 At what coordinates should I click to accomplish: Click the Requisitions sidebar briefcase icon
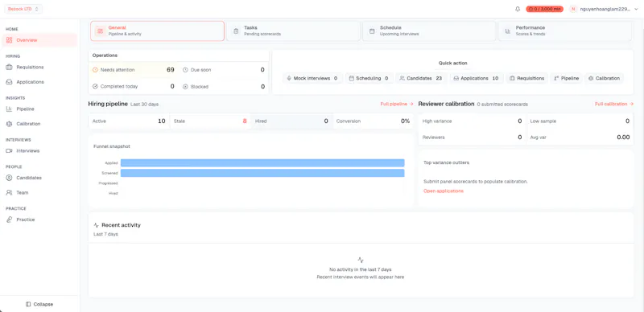point(9,68)
